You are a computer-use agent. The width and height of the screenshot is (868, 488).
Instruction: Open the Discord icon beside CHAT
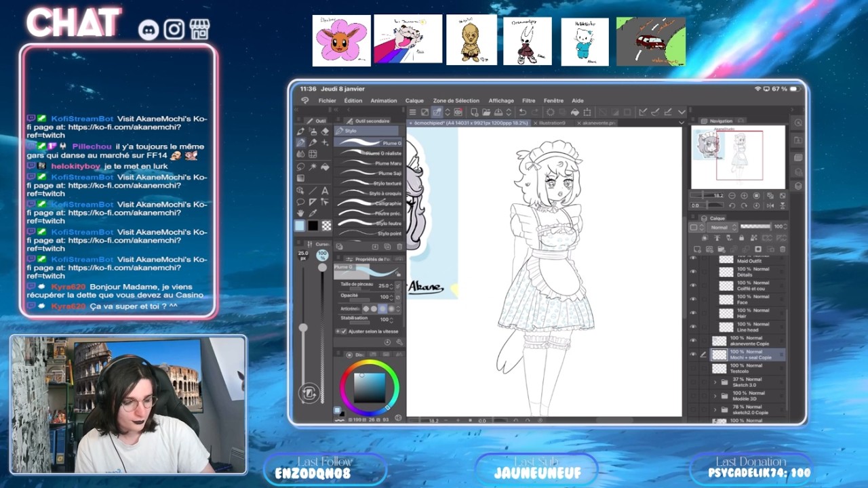[x=149, y=29]
